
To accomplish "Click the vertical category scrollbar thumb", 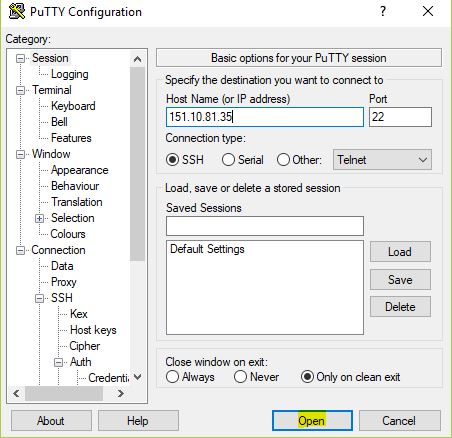I will click(x=137, y=164).
